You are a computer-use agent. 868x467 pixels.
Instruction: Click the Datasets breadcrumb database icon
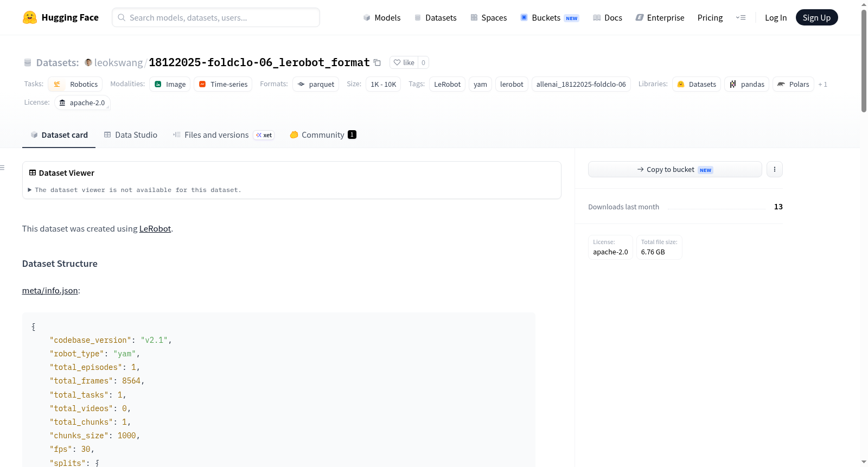click(x=28, y=62)
